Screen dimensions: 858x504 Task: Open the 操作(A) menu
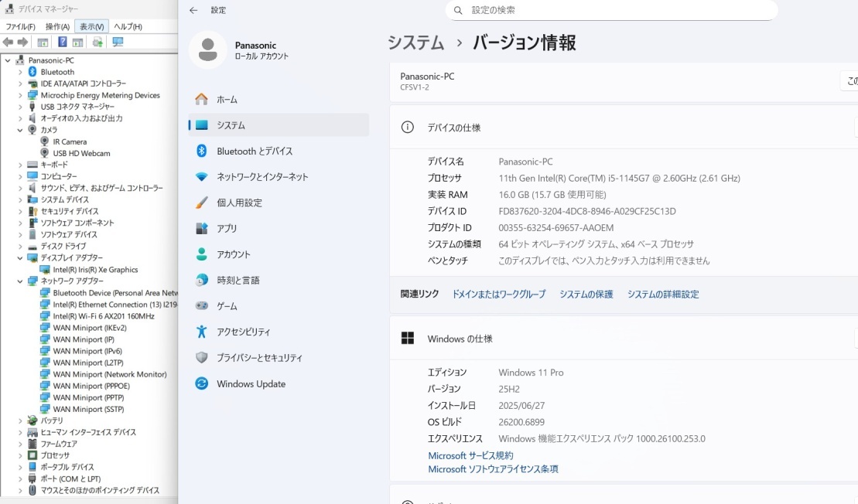(57, 26)
